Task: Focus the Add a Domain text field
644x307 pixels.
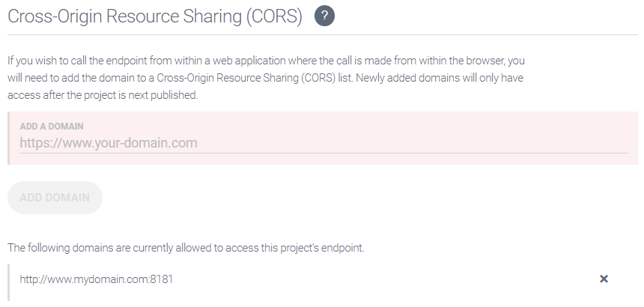Action: point(323,142)
